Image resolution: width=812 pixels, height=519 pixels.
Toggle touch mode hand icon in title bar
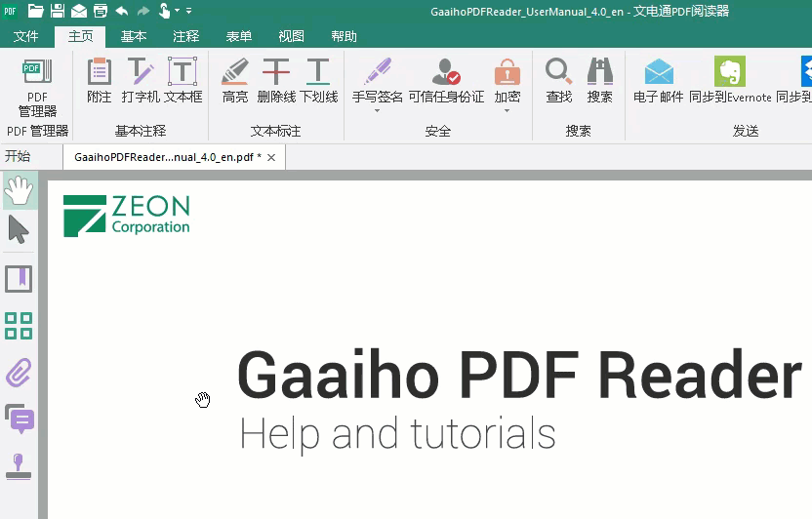tap(164, 11)
